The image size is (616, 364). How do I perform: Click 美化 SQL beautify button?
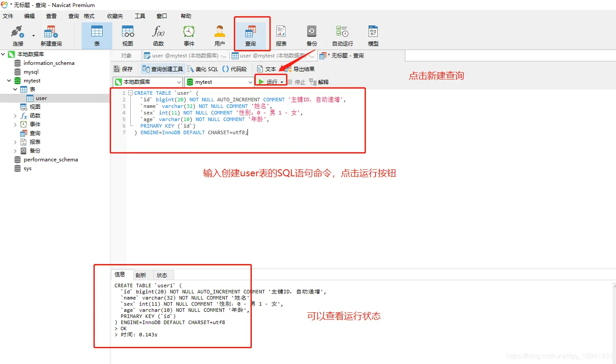203,69
